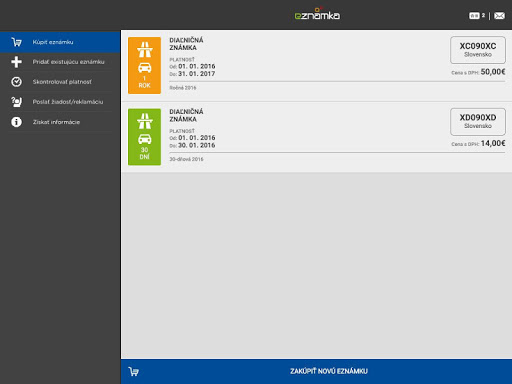Click the license plate counter icon in header
The width and height of the screenshot is (512, 384).
tap(477, 16)
